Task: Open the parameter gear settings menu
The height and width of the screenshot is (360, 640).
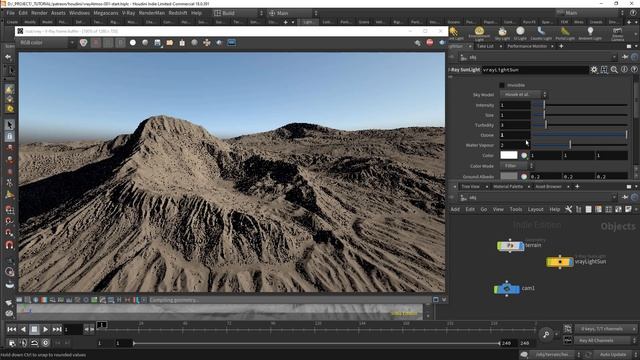Action: click(594, 70)
